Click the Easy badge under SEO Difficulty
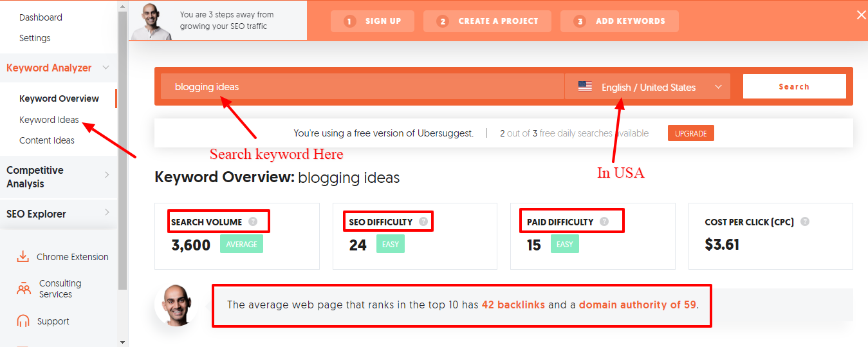This screenshot has width=868, height=347. point(391,244)
